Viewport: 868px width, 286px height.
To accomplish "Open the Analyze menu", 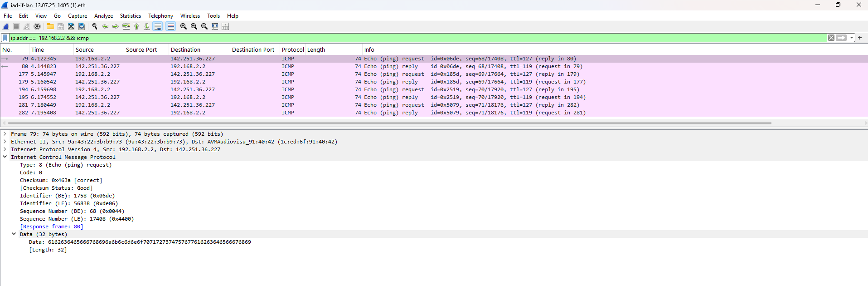I will coord(103,15).
